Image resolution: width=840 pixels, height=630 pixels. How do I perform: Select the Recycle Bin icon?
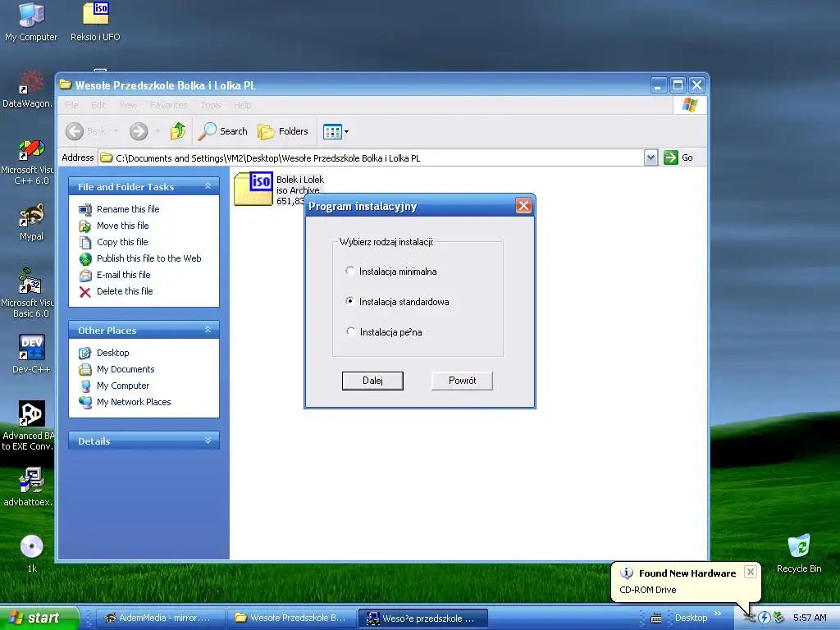799,554
